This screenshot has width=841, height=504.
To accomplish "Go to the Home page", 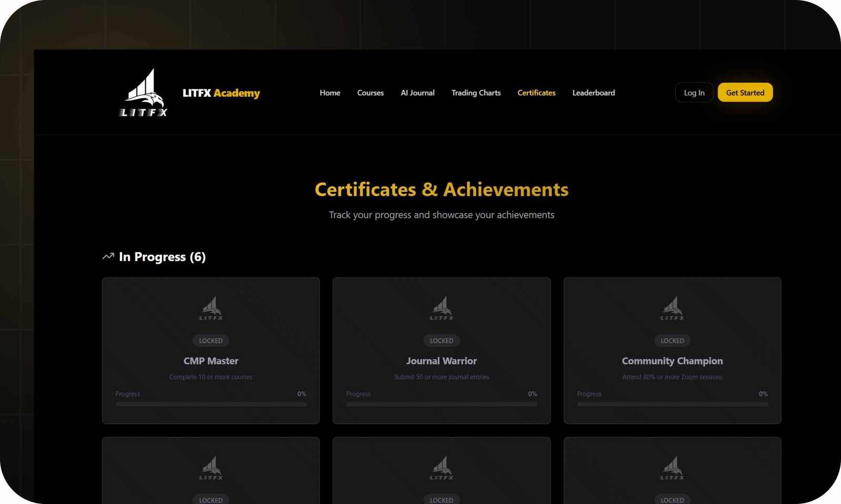I will (x=330, y=92).
